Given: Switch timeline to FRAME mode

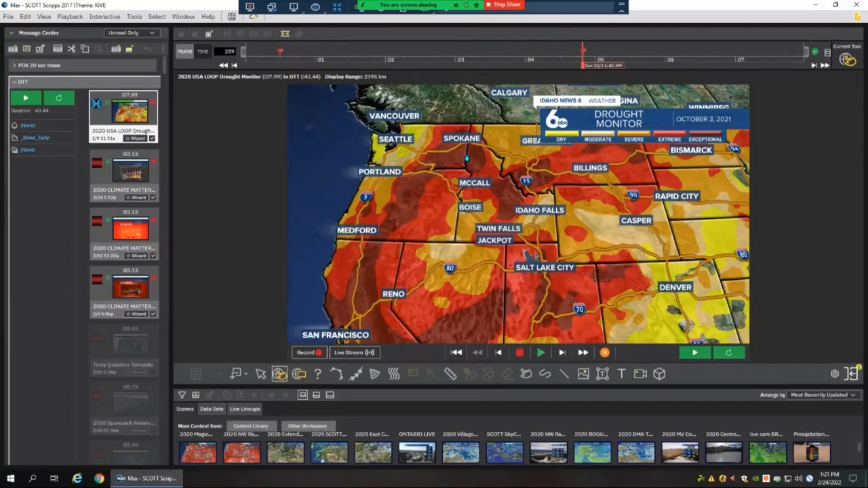Looking at the screenshot, I should [184, 52].
